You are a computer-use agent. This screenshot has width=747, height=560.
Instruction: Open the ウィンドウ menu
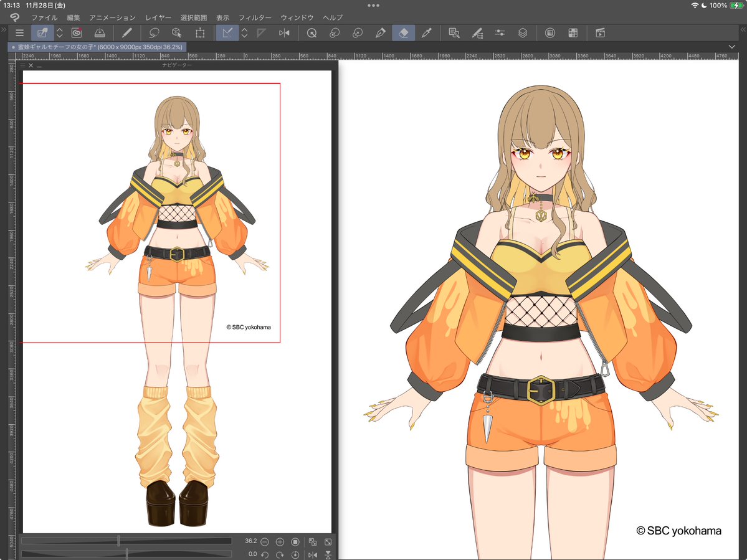click(297, 17)
